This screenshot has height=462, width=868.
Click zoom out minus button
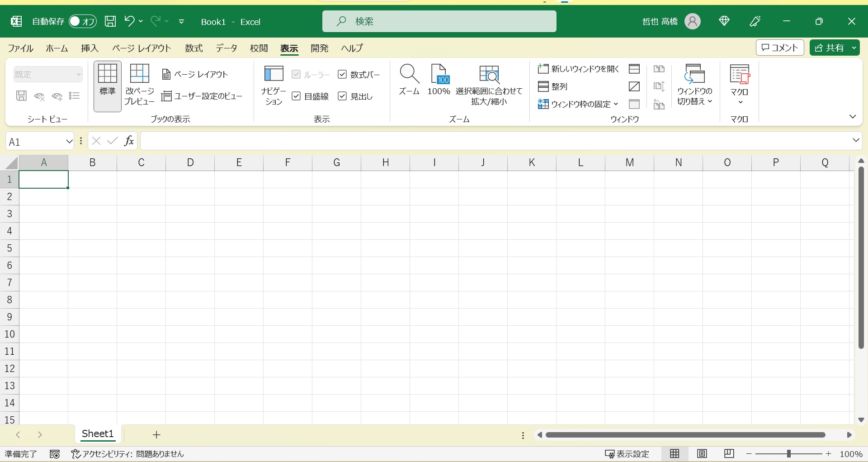pos(749,454)
